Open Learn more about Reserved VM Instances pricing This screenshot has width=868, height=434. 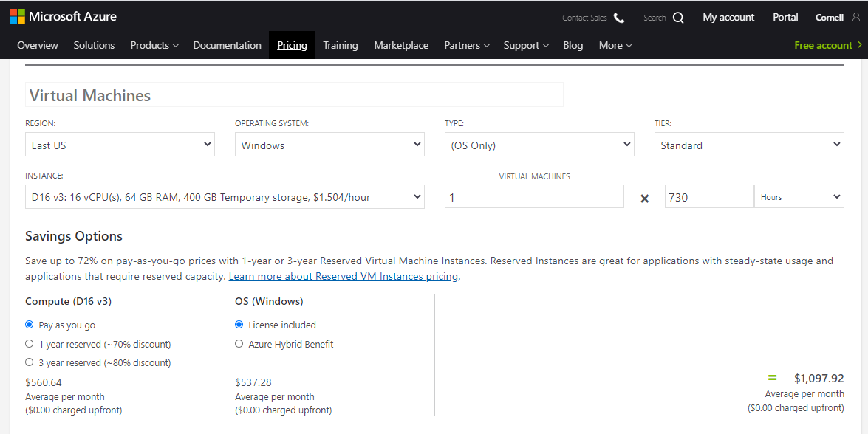click(x=344, y=277)
